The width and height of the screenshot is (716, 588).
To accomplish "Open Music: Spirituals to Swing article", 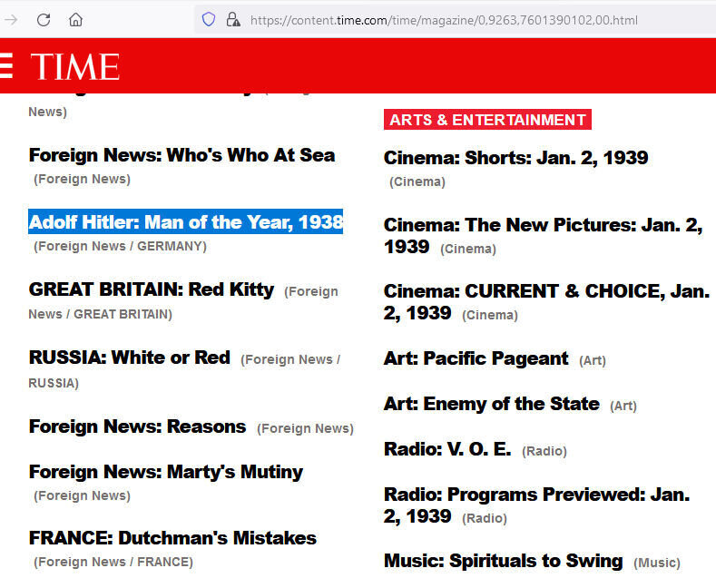I will 504,561.
